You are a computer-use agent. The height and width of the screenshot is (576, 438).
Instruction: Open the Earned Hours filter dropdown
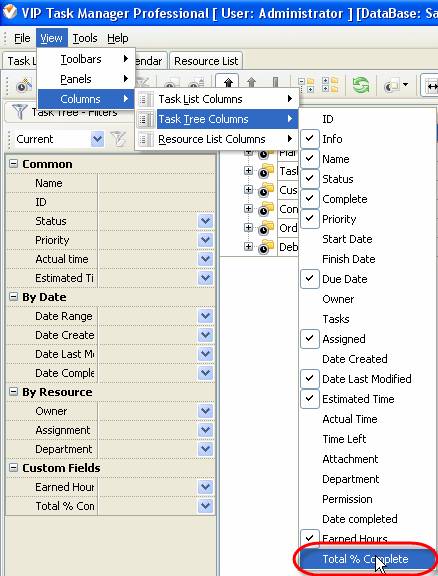[x=205, y=487]
